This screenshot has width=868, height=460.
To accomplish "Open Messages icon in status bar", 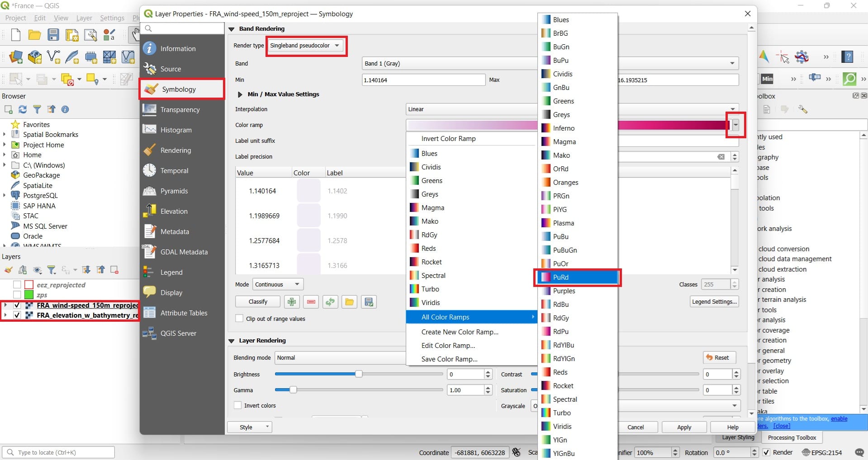I will [x=859, y=452].
